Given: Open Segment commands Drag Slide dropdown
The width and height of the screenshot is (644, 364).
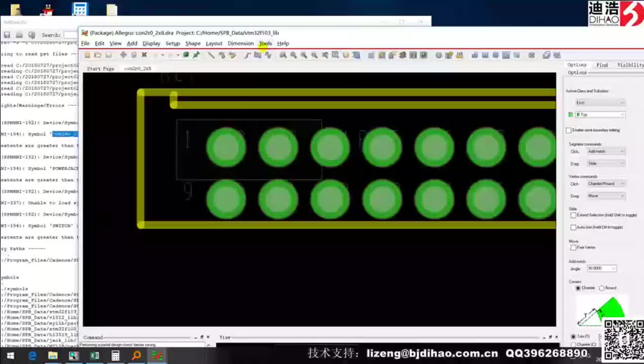Looking at the screenshot, I should [x=606, y=163].
